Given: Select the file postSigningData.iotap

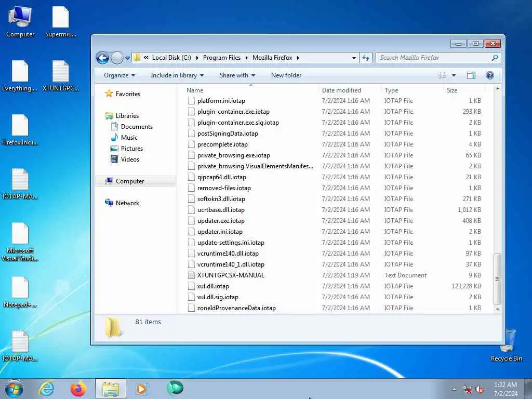Looking at the screenshot, I should coord(228,134).
